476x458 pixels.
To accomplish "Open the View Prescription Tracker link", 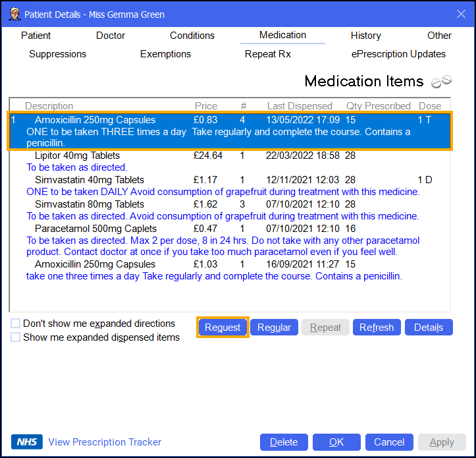I will pos(105,442).
